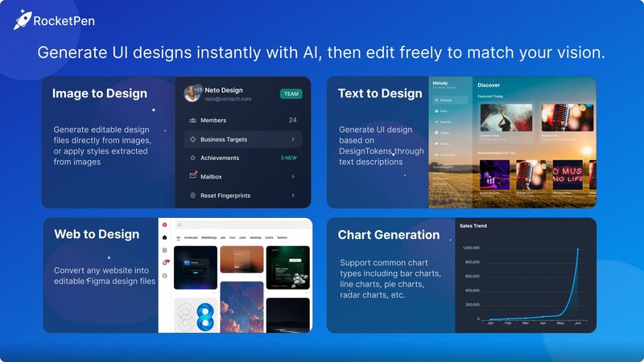Select Discover in the Melody sidebar
The image size is (644, 362).
(445, 101)
